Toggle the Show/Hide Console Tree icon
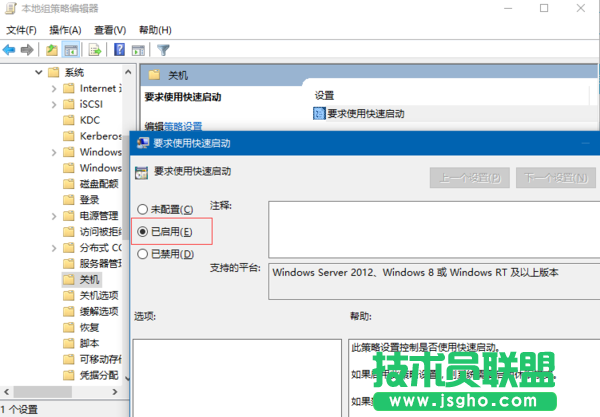Viewport: 600px width, 417px height. click(x=72, y=49)
